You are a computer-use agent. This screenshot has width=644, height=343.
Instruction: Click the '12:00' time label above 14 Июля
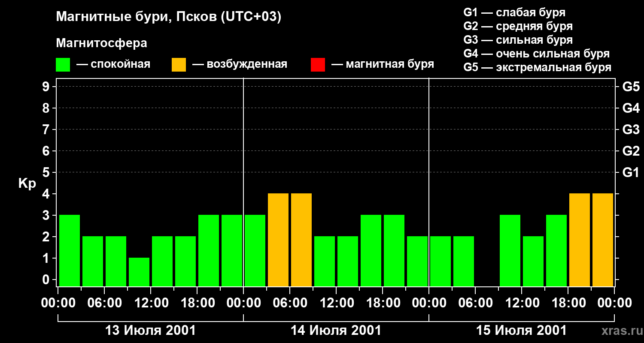point(336,303)
